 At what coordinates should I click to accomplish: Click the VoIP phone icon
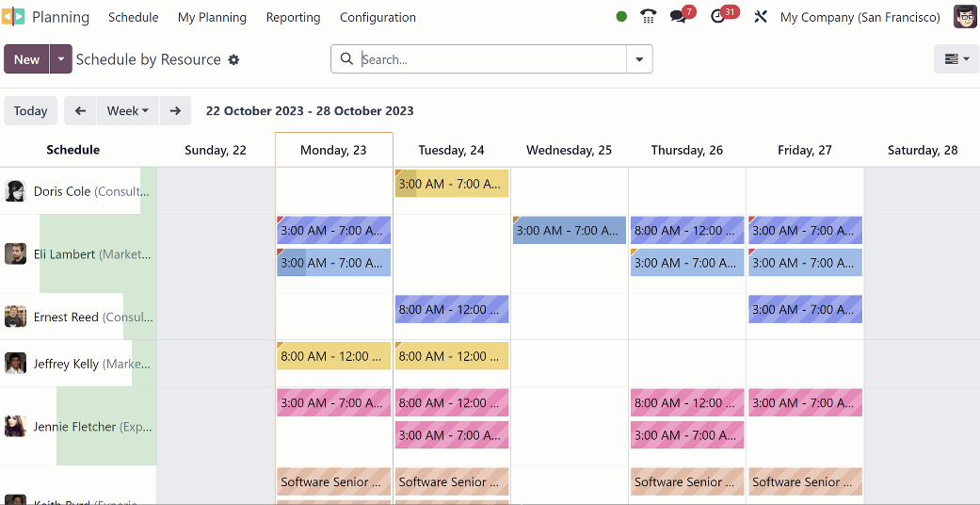[x=648, y=17]
